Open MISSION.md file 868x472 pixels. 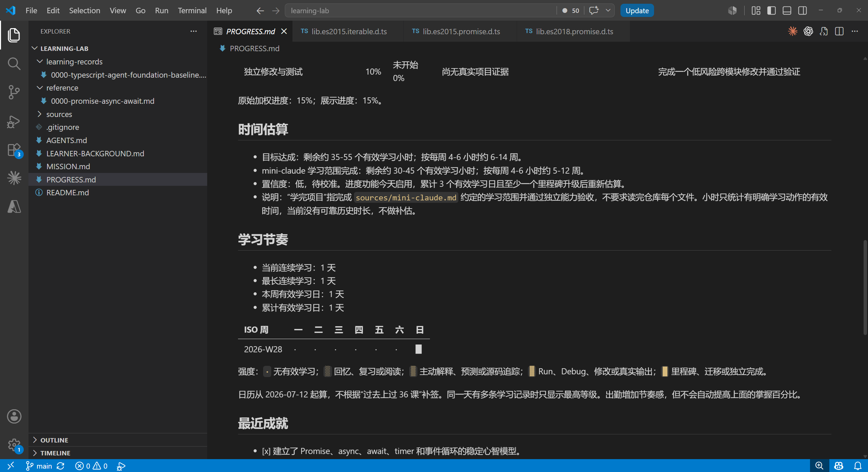coord(118,166)
